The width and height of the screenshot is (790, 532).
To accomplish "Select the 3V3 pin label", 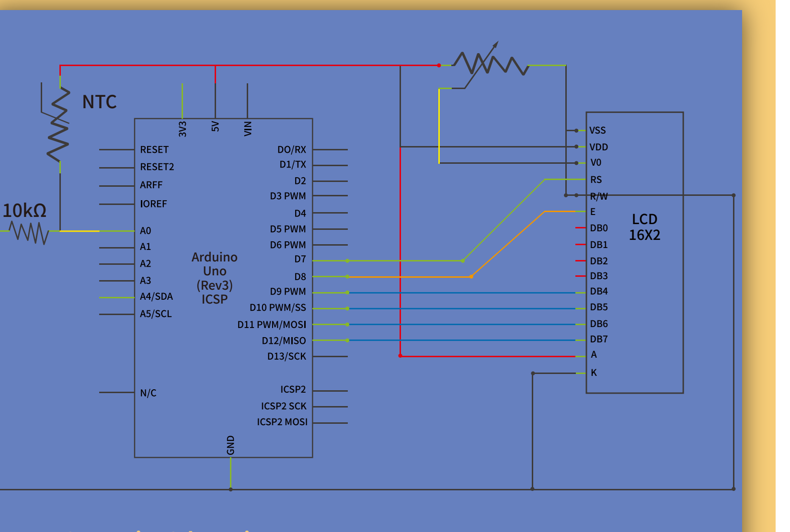I will (x=183, y=129).
